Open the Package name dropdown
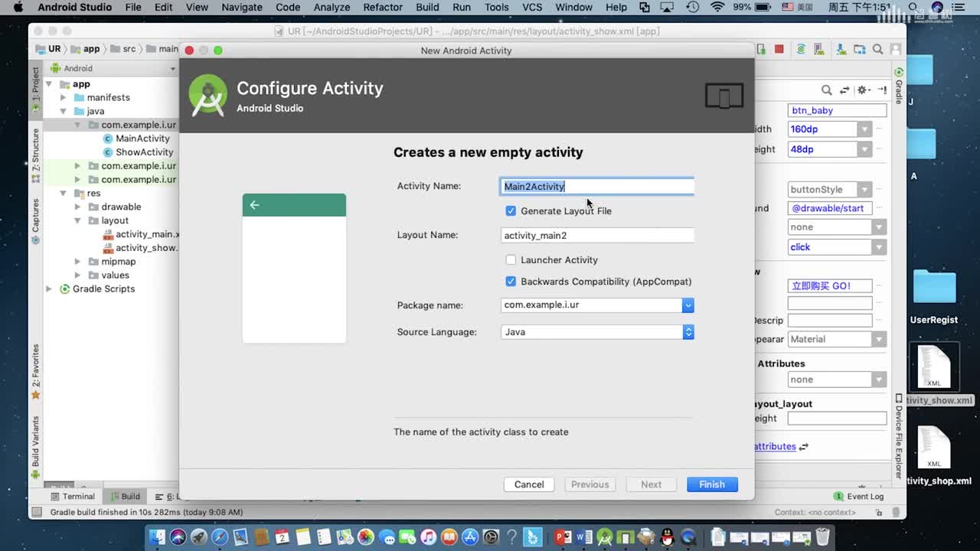 point(688,305)
